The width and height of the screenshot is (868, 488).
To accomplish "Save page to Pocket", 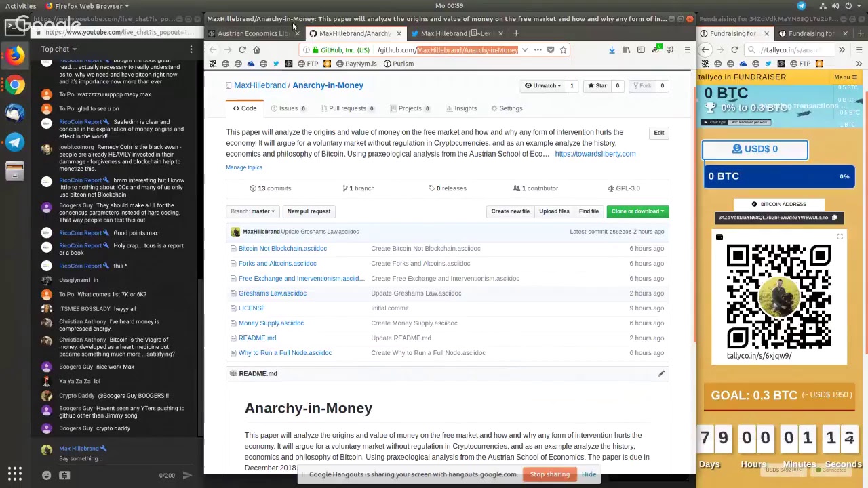I will (551, 49).
